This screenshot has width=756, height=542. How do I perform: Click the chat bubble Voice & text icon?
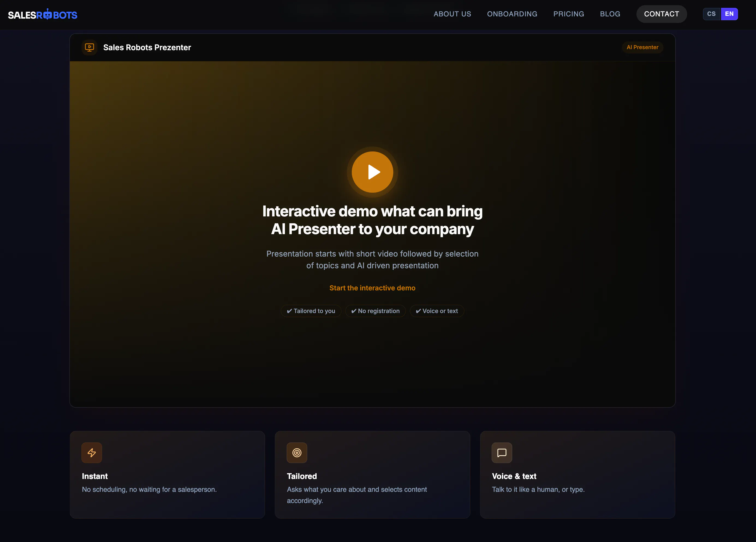[x=502, y=453]
